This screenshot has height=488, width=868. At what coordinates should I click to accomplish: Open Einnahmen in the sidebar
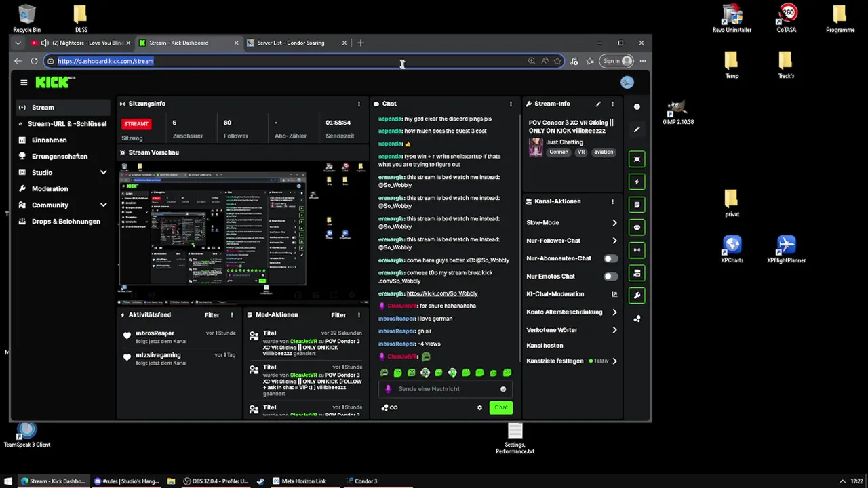tap(62, 140)
